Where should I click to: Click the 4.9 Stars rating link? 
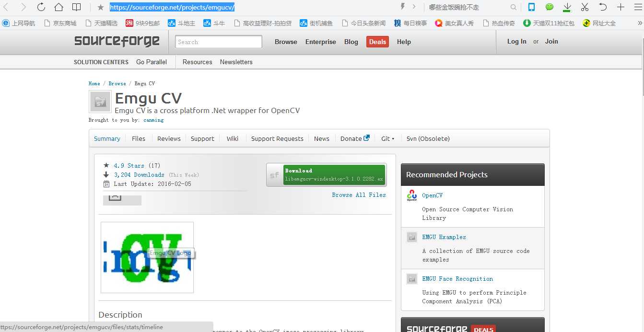tap(129, 166)
